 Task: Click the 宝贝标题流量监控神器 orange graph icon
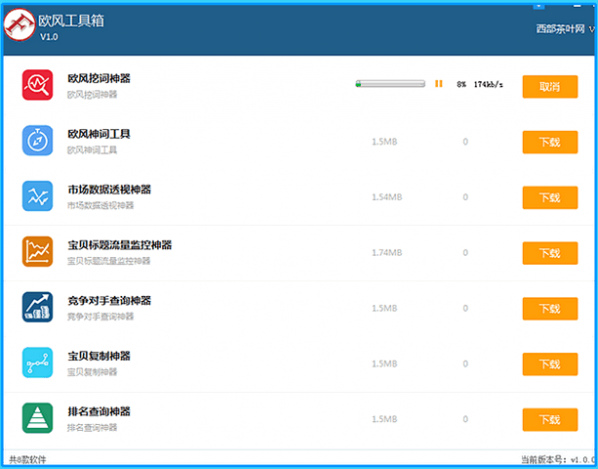pos(37,252)
